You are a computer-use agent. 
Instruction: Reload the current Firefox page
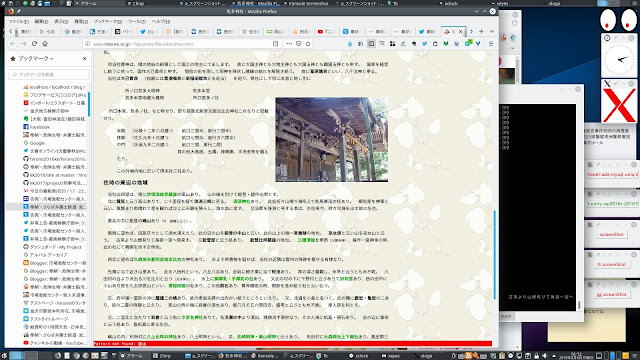point(34,44)
